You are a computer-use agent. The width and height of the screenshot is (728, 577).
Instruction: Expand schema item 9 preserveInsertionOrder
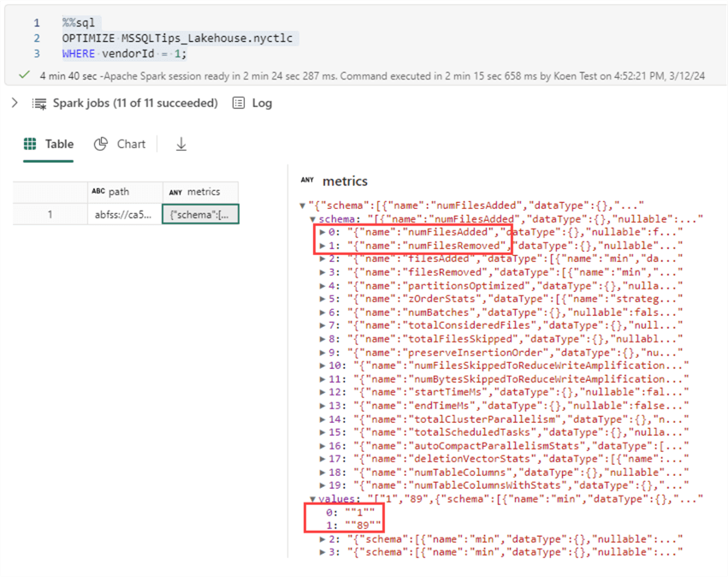point(323,353)
